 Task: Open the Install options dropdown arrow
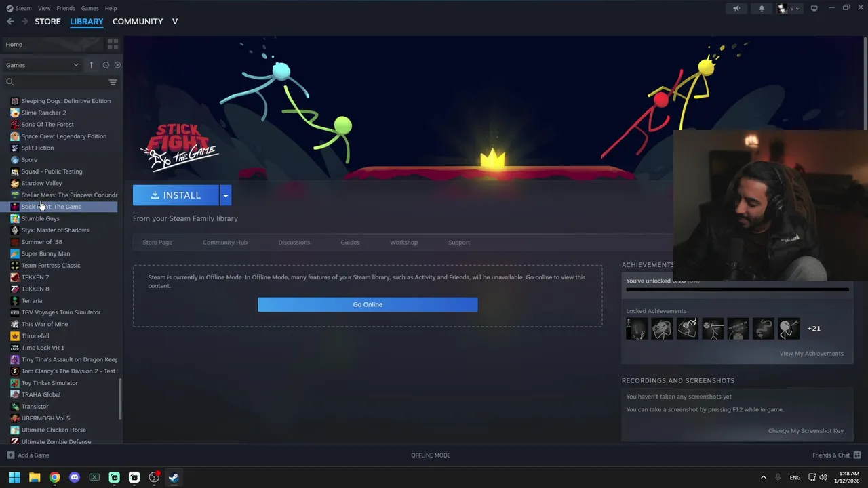point(225,195)
